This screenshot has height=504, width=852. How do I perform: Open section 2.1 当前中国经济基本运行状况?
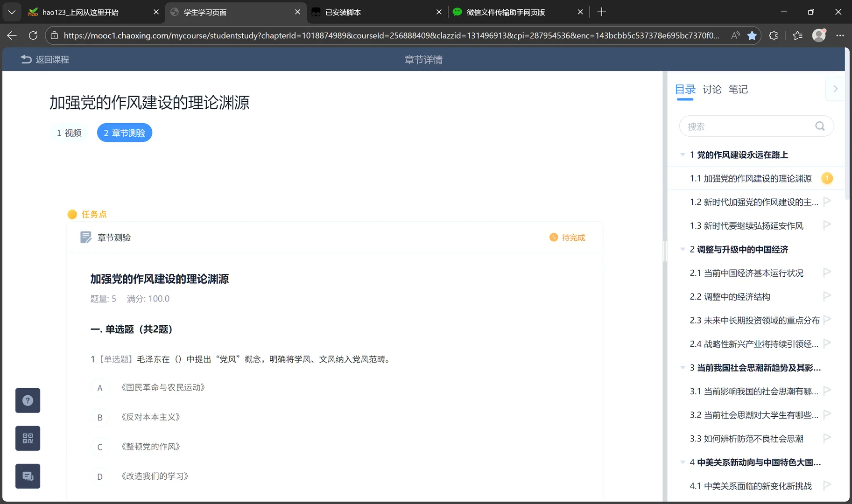tap(746, 273)
